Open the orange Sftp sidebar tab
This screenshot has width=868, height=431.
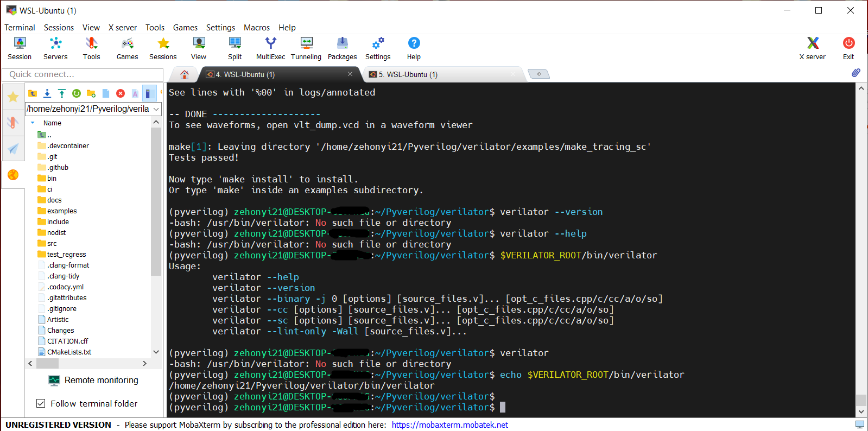point(13,175)
